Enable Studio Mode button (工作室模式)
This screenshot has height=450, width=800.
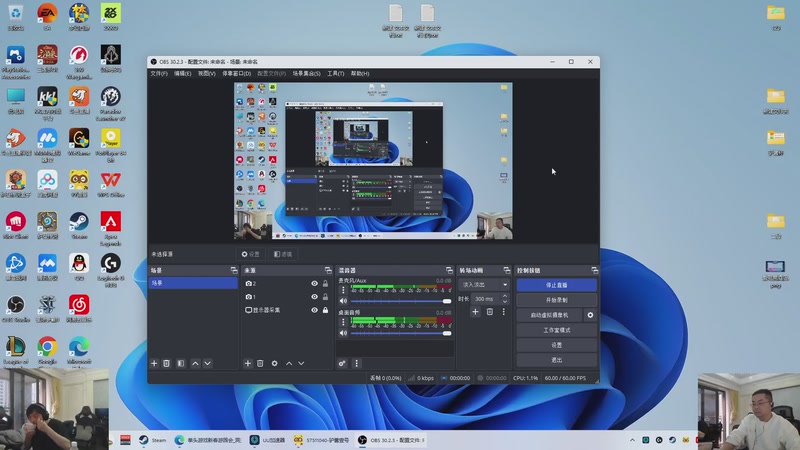[x=556, y=330]
